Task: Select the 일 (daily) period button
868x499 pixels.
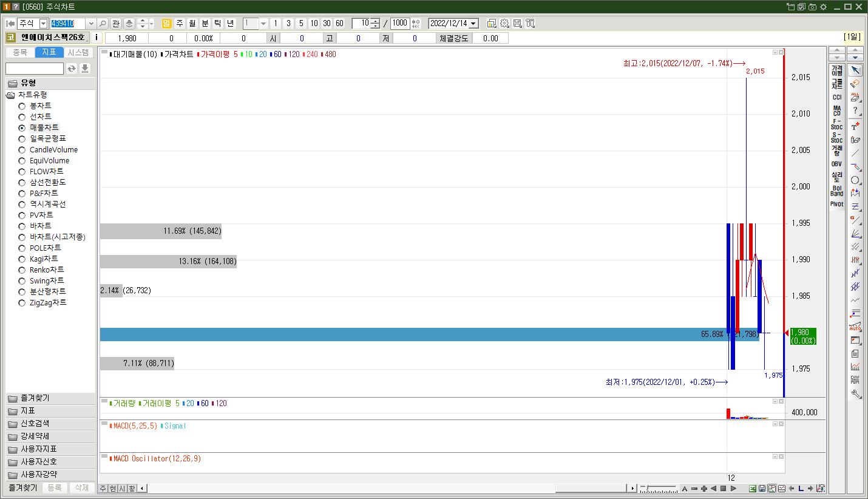Action: [166, 24]
